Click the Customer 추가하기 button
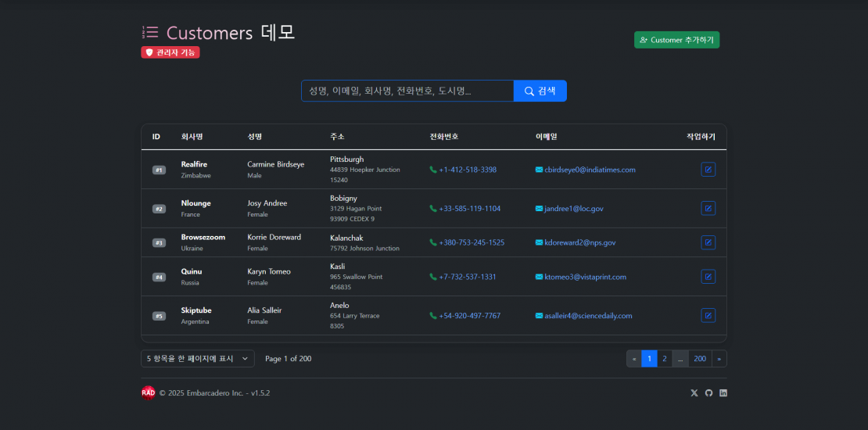This screenshot has height=430, width=868. (676, 40)
